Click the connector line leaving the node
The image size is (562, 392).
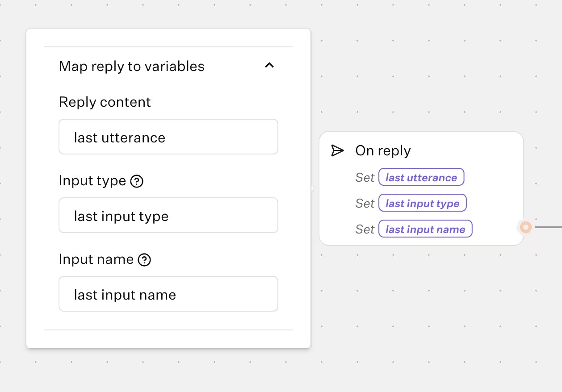click(x=547, y=227)
